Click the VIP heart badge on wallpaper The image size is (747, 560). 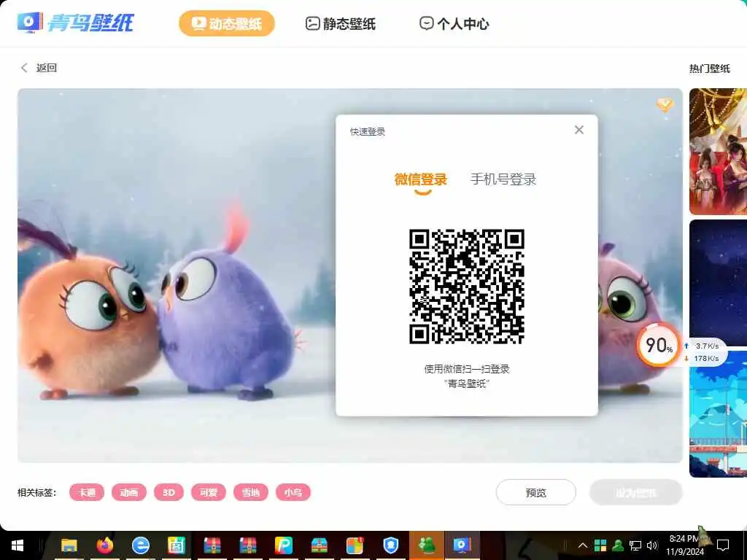665,104
